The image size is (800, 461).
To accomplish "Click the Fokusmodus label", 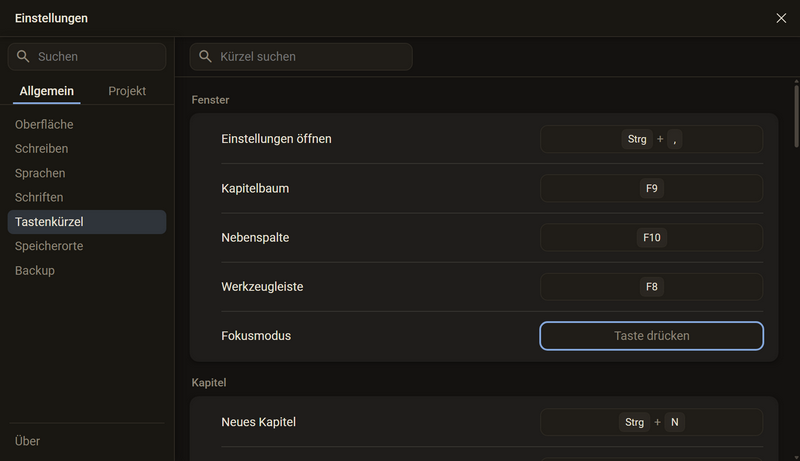I will [256, 336].
